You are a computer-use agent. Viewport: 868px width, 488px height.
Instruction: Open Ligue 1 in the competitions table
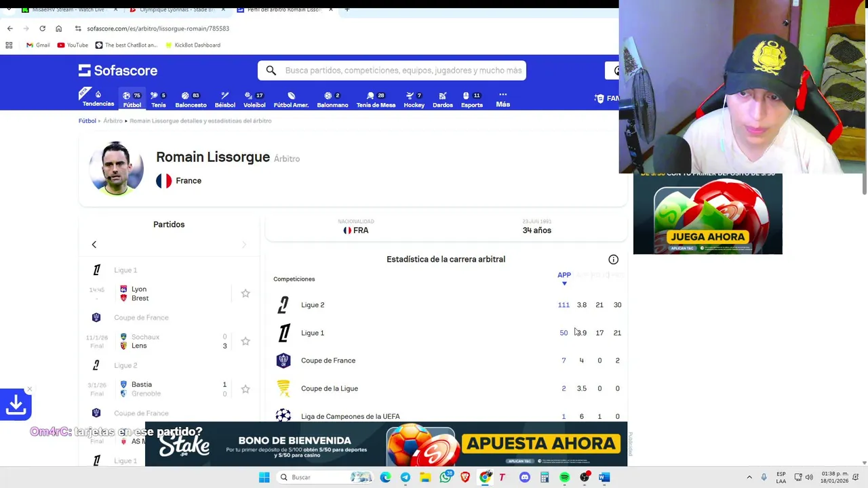click(x=446, y=333)
